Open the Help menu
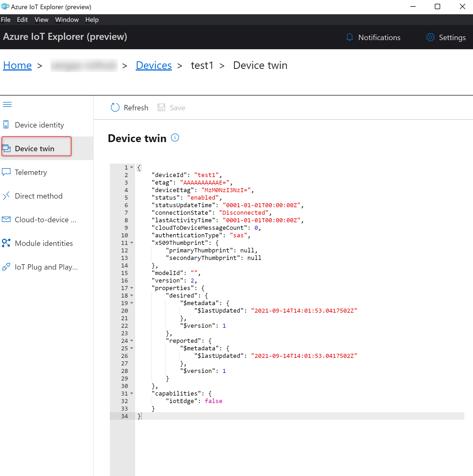The image size is (473, 476). pos(92,20)
